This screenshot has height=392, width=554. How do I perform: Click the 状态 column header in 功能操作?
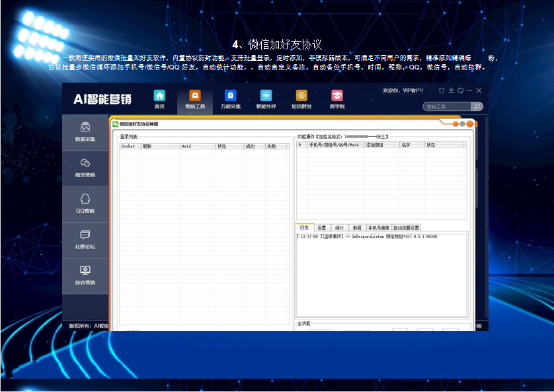[444, 145]
